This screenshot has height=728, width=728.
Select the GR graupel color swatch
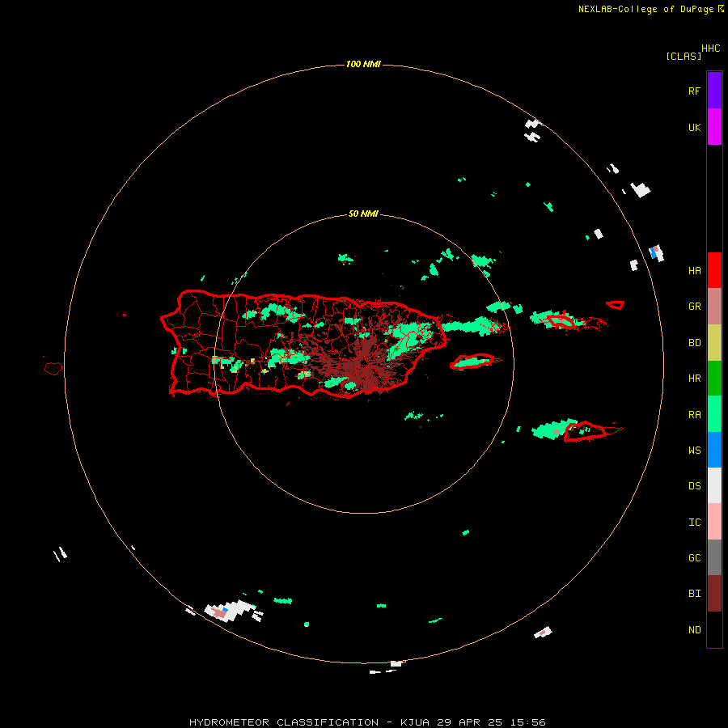[x=714, y=307]
